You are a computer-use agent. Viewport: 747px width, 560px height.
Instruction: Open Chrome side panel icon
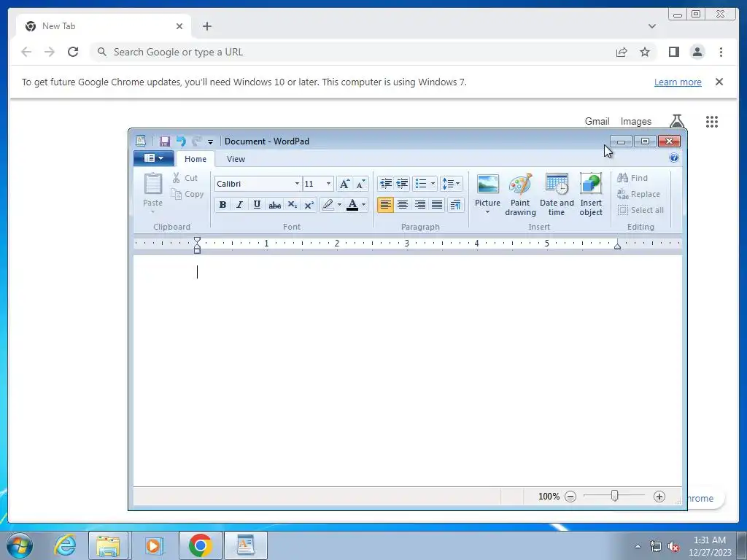click(673, 52)
